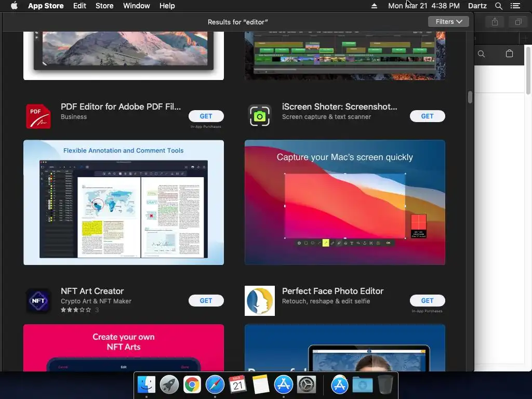Click the date and time in menu bar

click(424, 6)
